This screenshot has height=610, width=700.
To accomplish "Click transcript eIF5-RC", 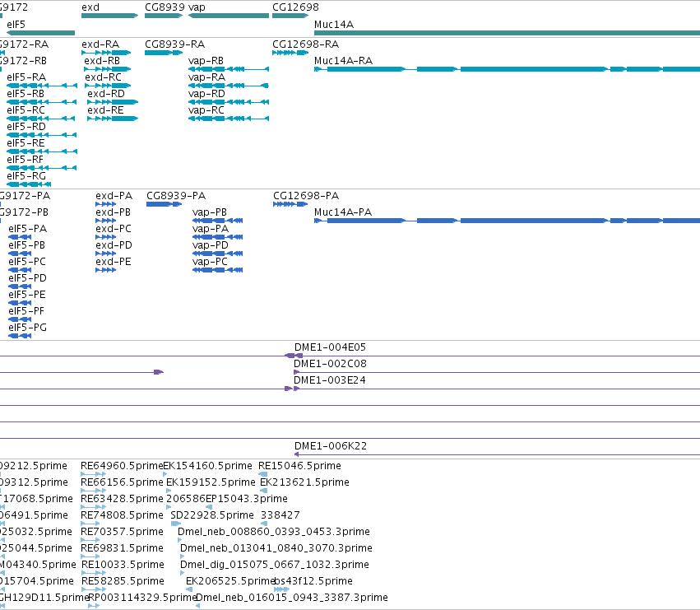I will [x=40, y=119].
